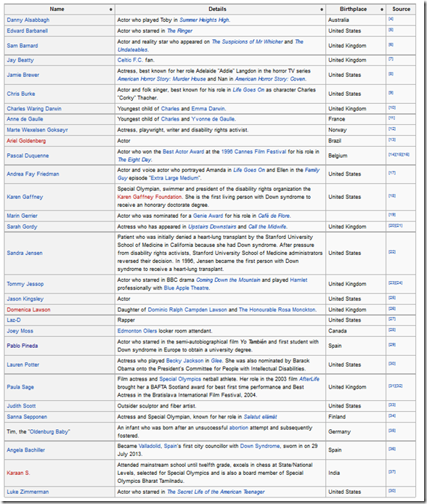Click Blue Apple Theatre link

point(187,288)
